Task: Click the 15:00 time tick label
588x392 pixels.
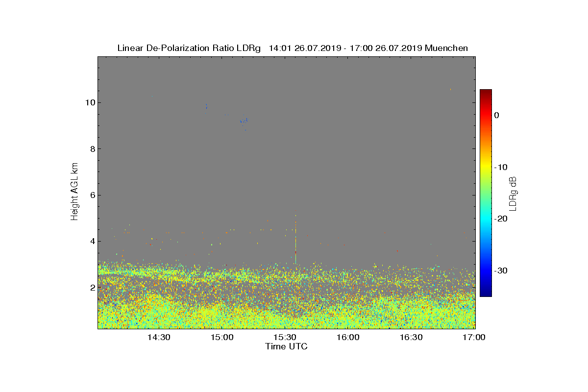Action: click(x=222, y=337)
